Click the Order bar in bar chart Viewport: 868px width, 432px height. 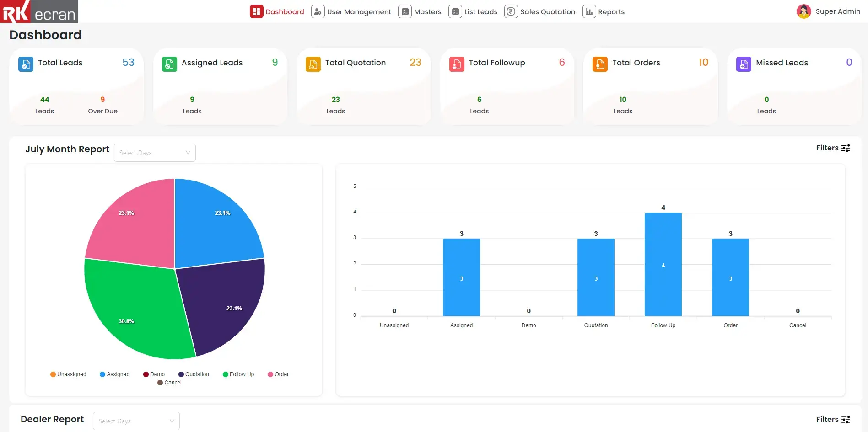(730, 277)
